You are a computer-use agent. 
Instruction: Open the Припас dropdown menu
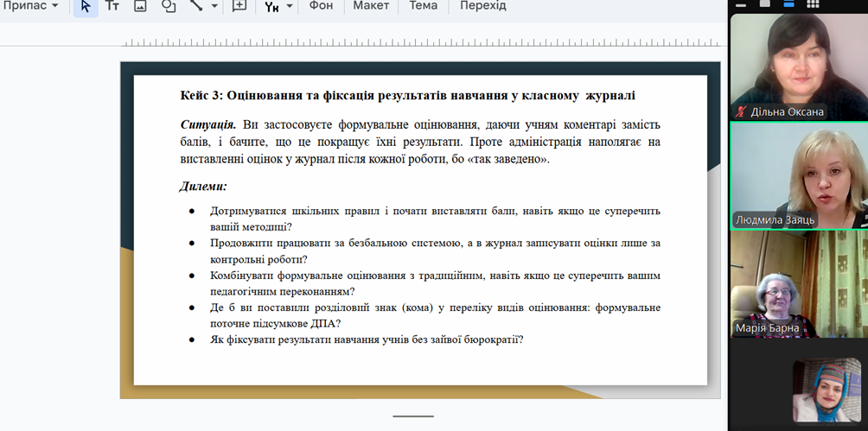point(31,6)
